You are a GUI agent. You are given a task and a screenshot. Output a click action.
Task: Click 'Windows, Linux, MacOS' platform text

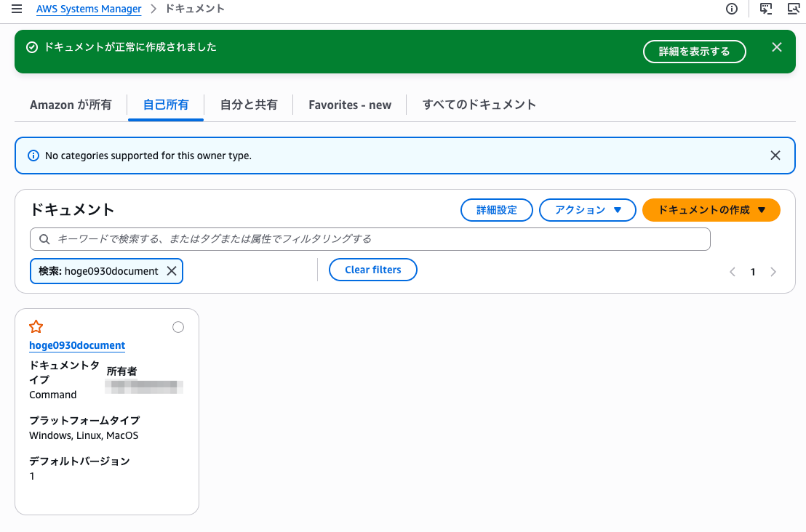click(84, 435)
